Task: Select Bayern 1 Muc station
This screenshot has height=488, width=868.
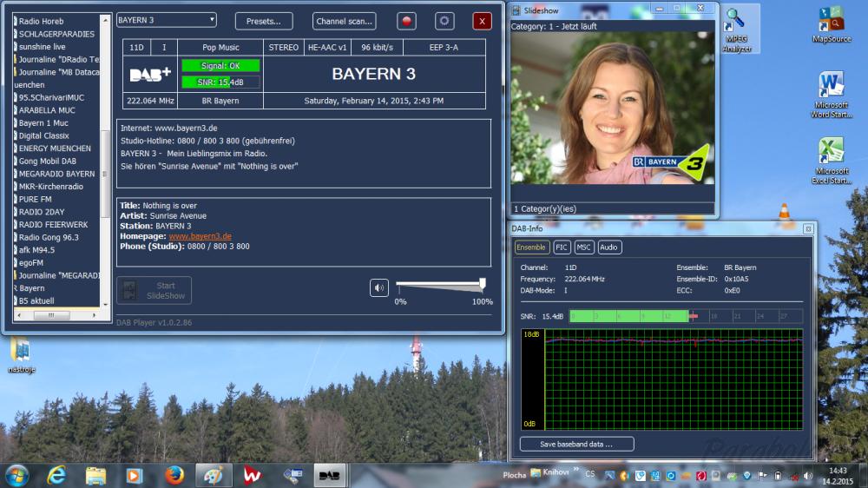Action: click(43, 123)
